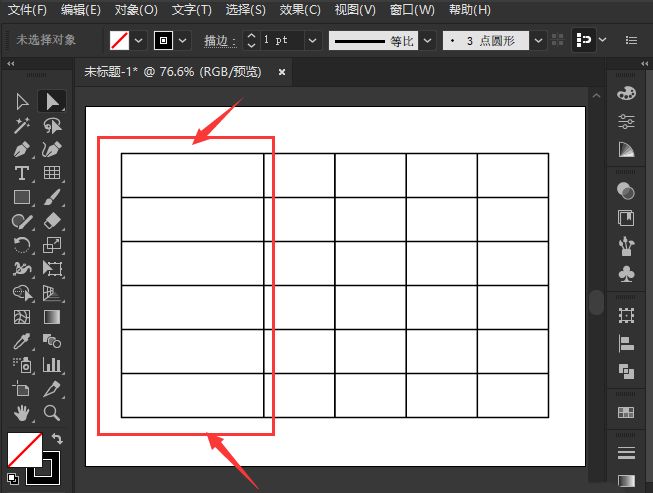Select the Direct Selection tool (white arrow)
This screenshot has height=493, width=653.
click(22, 101)
